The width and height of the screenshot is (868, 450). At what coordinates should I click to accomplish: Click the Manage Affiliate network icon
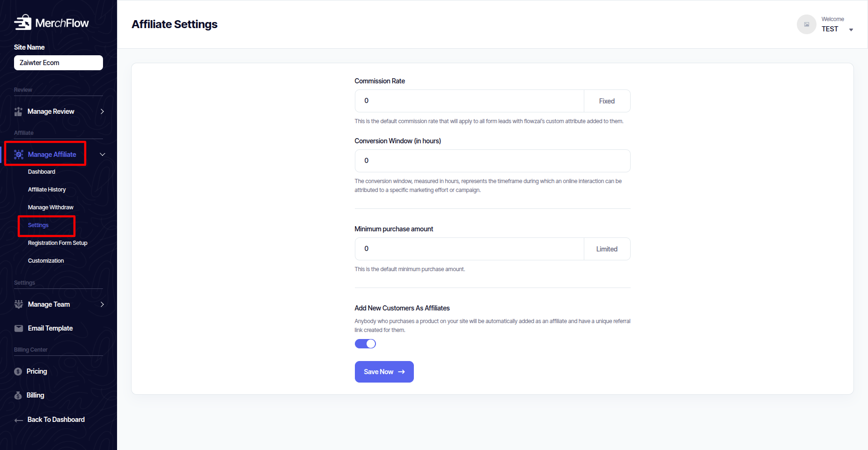click(x=19, y=155)
